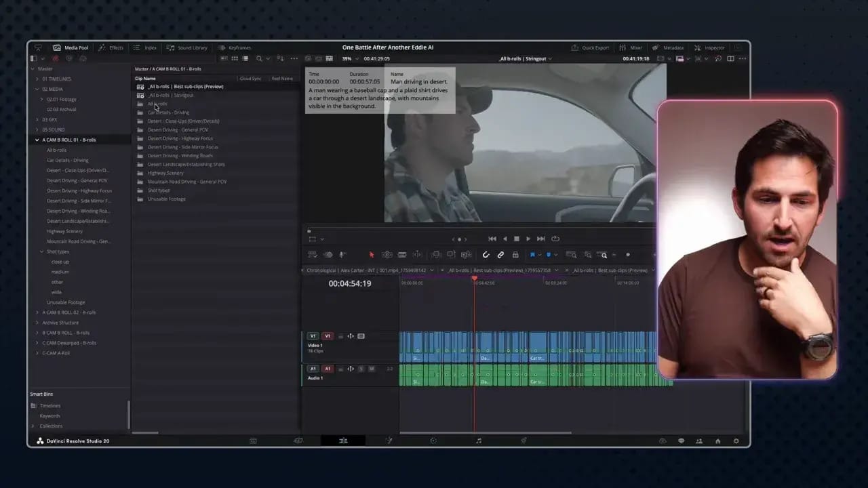Image resolution: width=868 pixels, height=488 pixels.
Task: Open the Effects panel tab
Action: point(111,47)
